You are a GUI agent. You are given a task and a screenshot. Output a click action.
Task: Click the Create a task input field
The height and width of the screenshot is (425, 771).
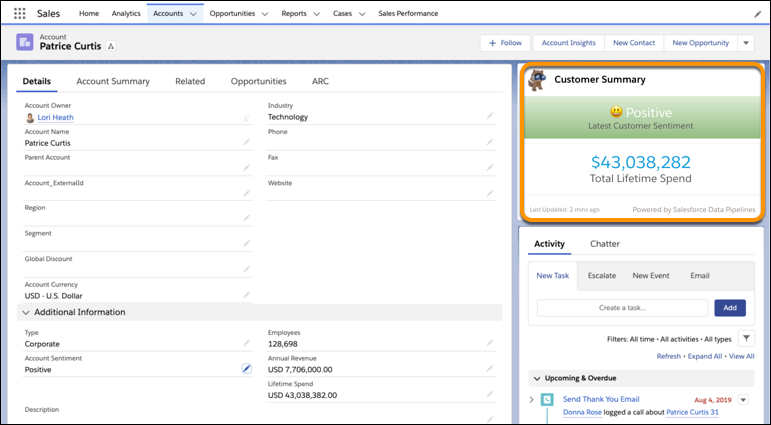click(x=622, y=308)
